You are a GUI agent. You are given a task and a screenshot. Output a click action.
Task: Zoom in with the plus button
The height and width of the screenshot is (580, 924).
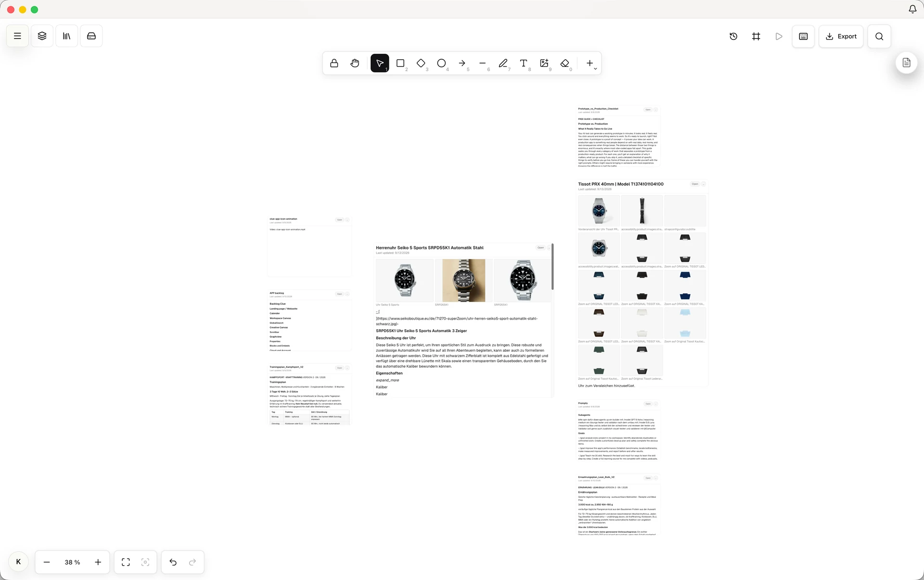point(98,562)
